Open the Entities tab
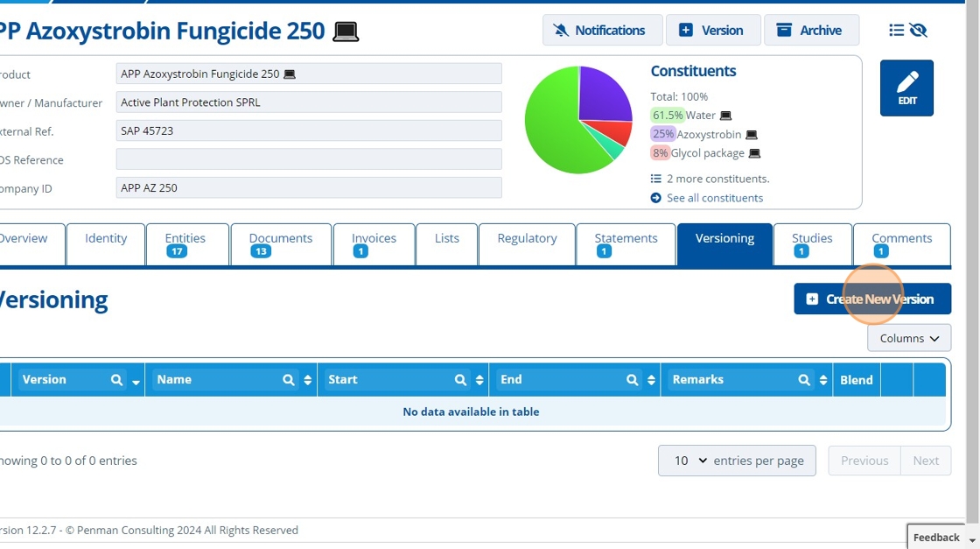The image size is (980, 549). click(x=187, y=244)
